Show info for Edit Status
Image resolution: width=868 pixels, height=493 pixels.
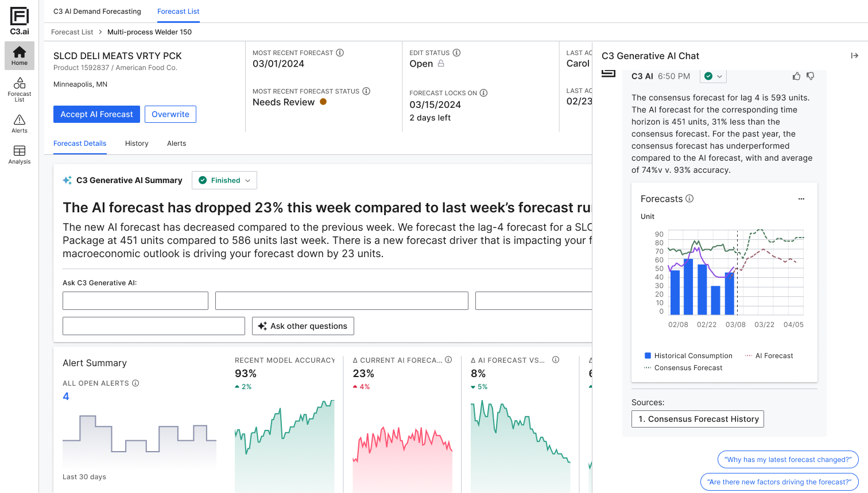(456, 53)
